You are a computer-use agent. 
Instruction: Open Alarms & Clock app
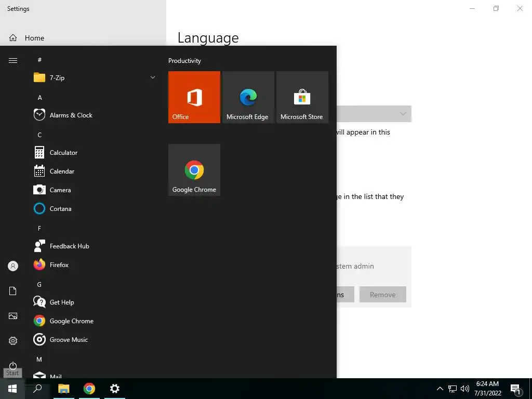(95, 115)
